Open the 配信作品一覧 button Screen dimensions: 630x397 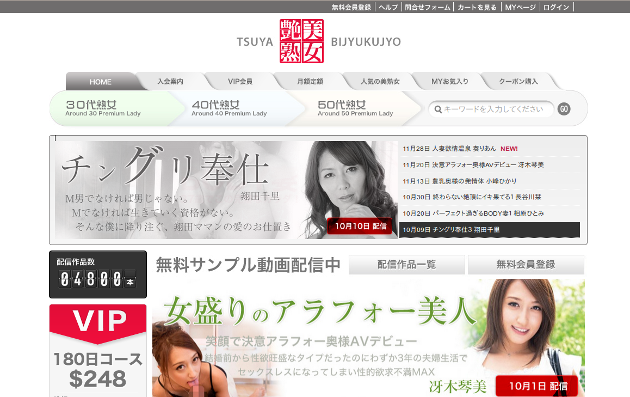[x=407, y=265]
